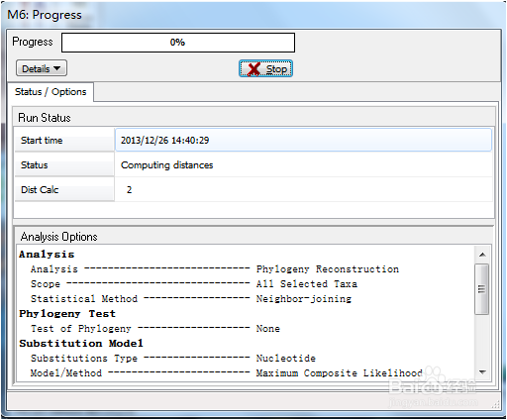Select the Scope All Selected Taxa line
The height and width of the screenshot is (420, 507).
coord(194,284)
